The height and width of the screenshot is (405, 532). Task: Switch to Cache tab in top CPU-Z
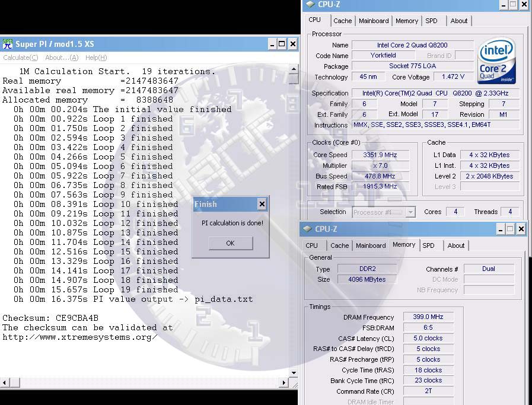[342, 21]
